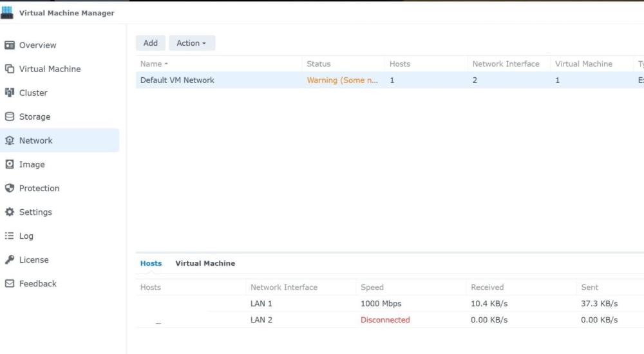Open Log list icon in sidebar

pyautogui.click(x=10, y=236)
